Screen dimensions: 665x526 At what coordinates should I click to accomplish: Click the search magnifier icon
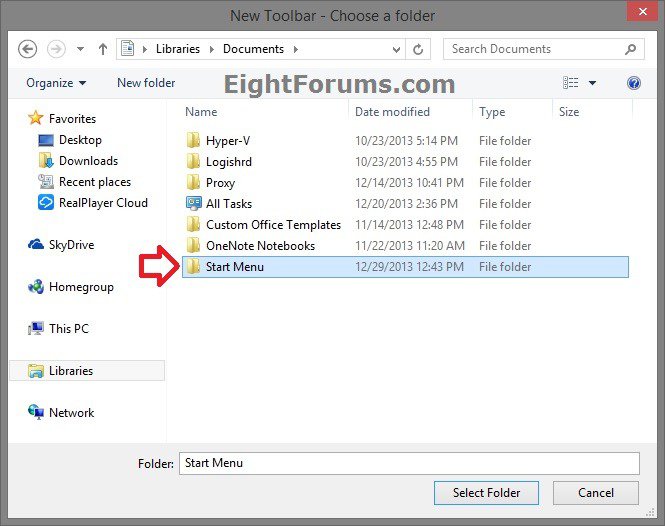(x=630, y=49)
